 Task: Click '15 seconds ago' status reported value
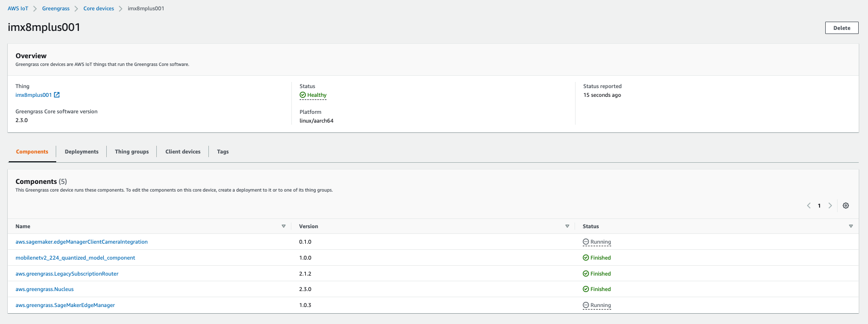point(602,95)
